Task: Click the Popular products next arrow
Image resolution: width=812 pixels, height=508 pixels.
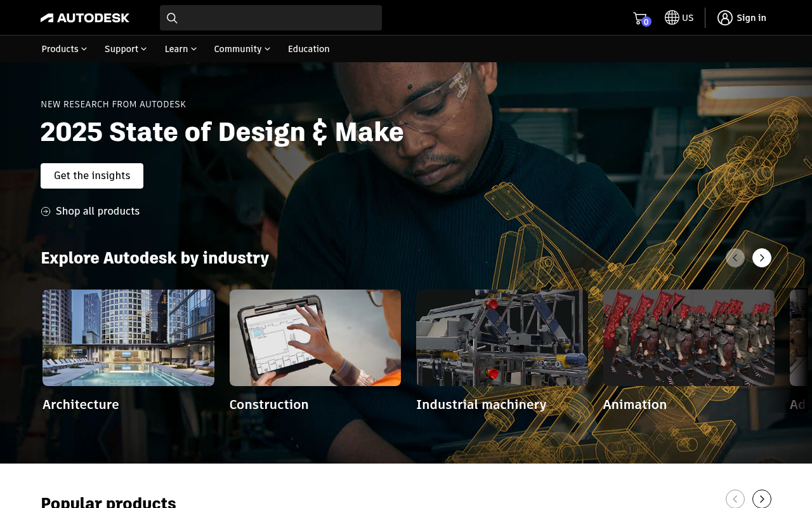Action: pyautogui.click(x=761, y=499)
